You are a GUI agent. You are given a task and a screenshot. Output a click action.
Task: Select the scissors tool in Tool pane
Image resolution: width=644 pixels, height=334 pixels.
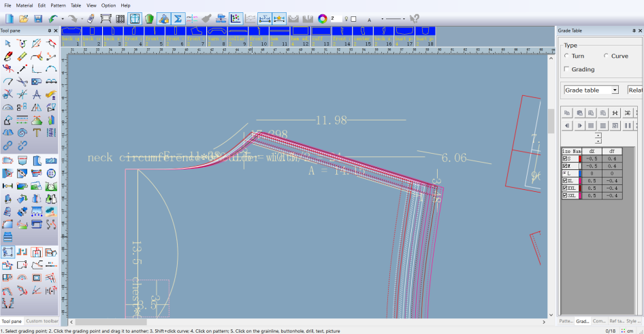click(22, 82)
